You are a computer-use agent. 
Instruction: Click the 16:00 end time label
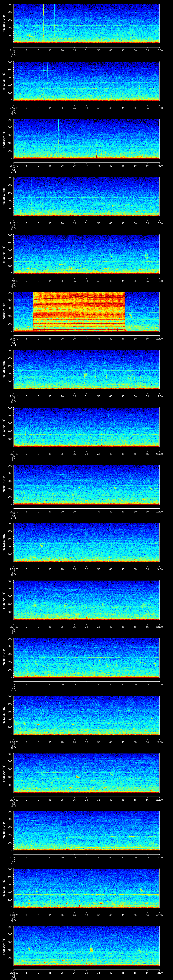(160, 108)
